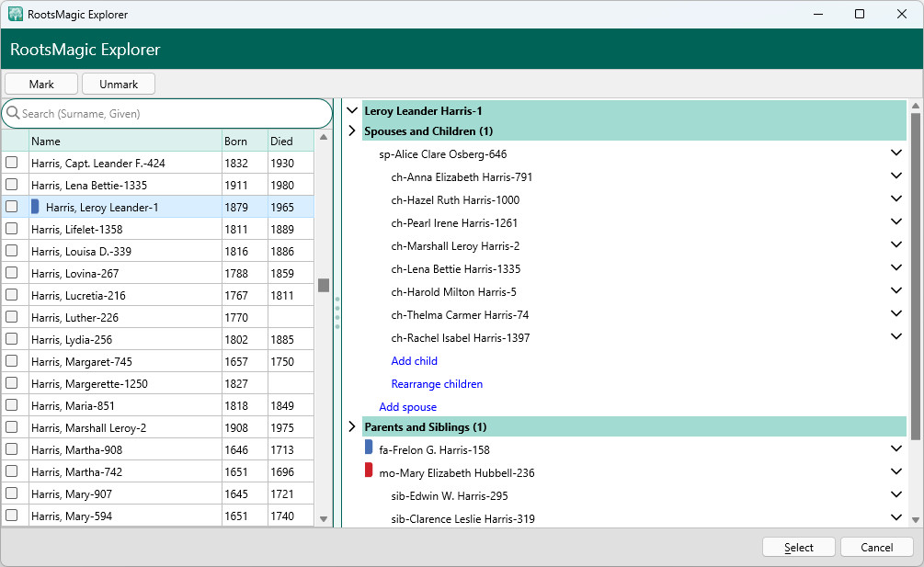The width and height of the screenshot is (924, 567).
Task: Expand the Parents and Siblings section
Action: (x=352, y=426)
